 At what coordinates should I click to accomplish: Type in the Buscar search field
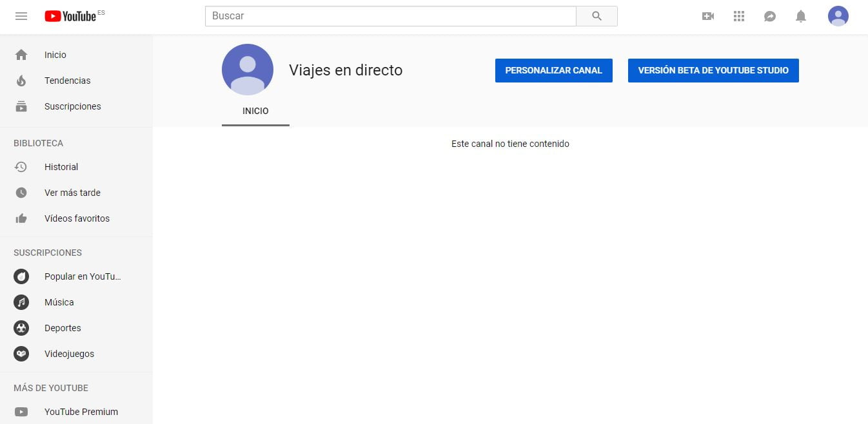[x=390, y=16]
